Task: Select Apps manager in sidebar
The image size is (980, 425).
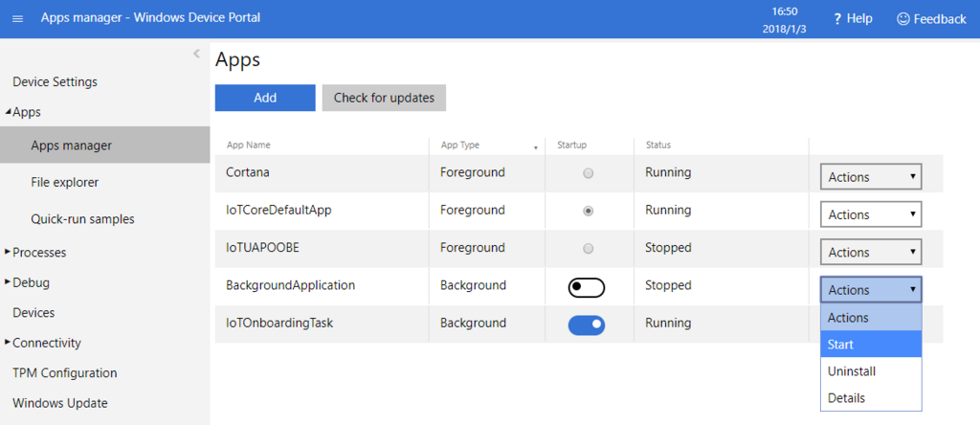Action: coord(105,145)
